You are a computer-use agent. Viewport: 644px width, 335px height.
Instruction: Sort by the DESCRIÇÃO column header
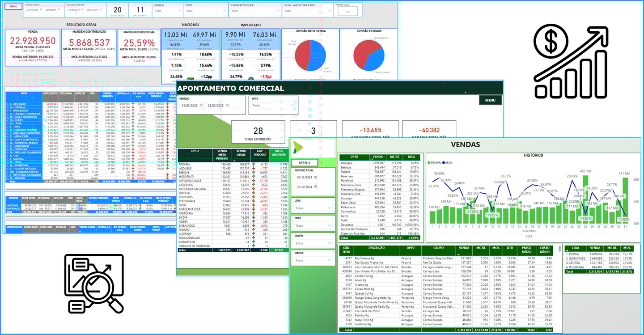pos(377,250)
